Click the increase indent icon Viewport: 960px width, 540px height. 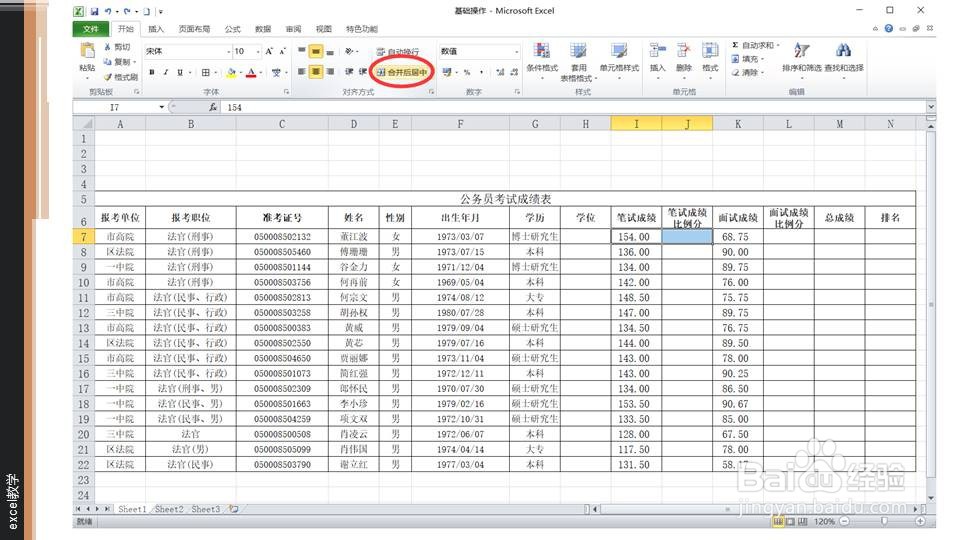pos(362,72)
